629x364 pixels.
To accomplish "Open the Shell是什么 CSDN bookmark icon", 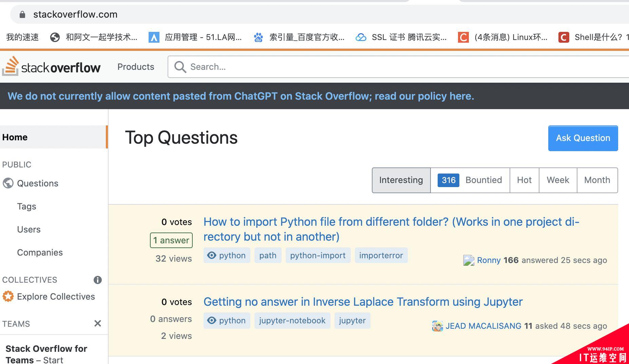I will tap(564, 37).
